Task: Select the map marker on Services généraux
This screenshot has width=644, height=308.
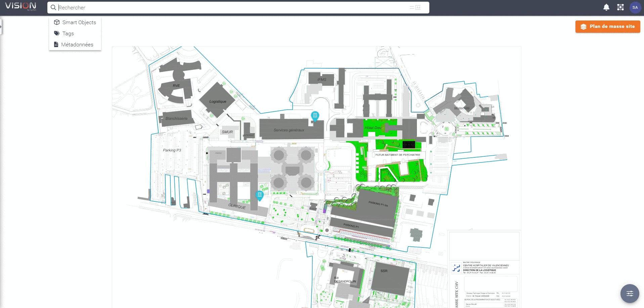Action: click(315, 116)
